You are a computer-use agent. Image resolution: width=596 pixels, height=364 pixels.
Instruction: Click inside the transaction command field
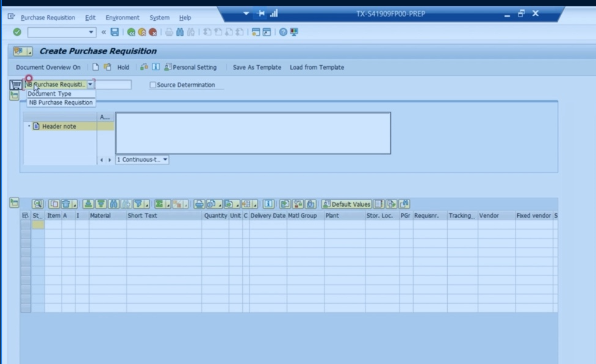[58, 32]
